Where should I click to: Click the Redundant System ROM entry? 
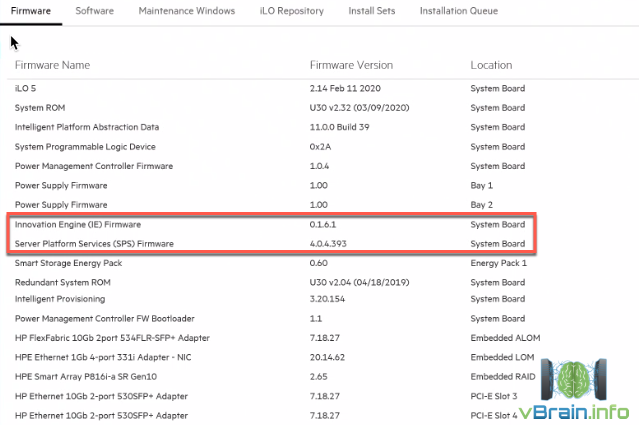[x=63, y=282]
